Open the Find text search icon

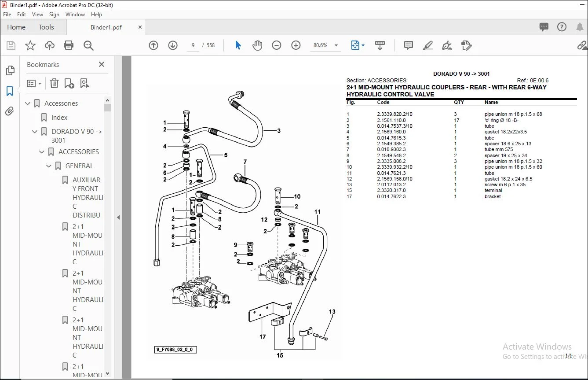tap(88, 45)
